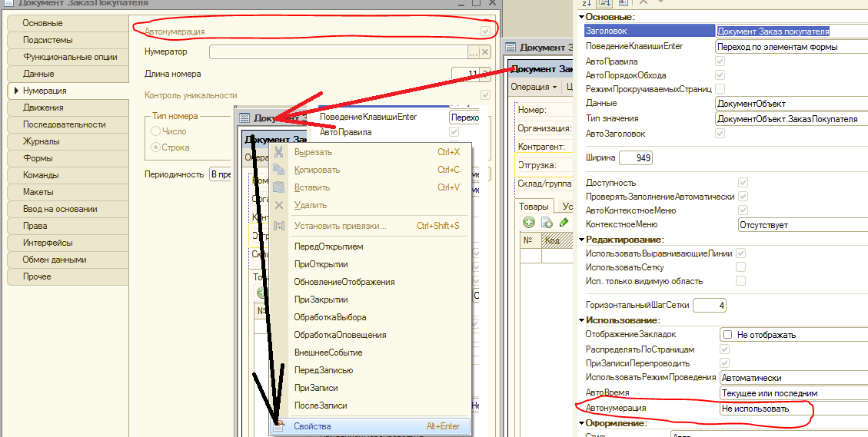Choose Свойства in context menu
868x437 pixels.
tap(369, 426)
